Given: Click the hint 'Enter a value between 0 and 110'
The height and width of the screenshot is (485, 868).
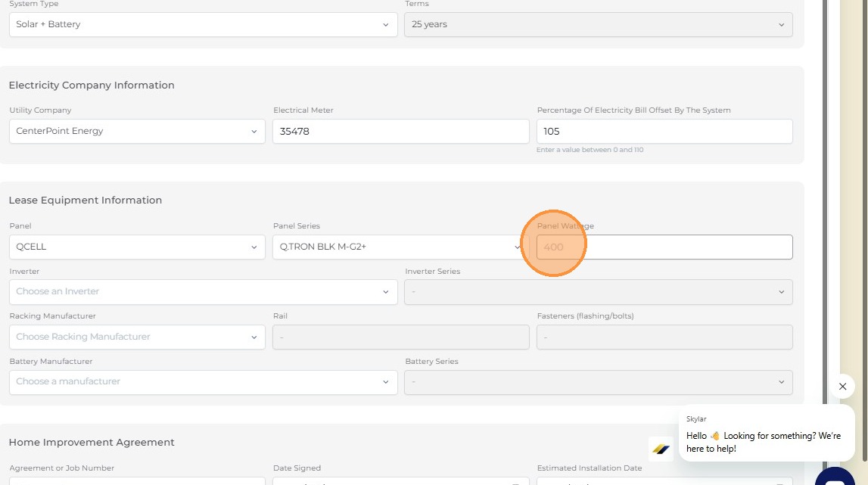Looking at the screenshot, I should tap(590, 150).
